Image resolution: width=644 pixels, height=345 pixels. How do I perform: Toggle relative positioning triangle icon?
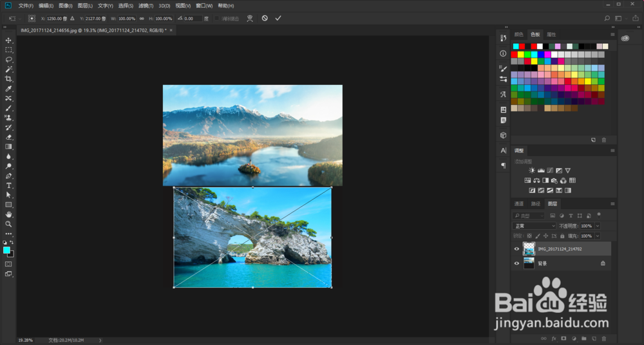(72, 19)
